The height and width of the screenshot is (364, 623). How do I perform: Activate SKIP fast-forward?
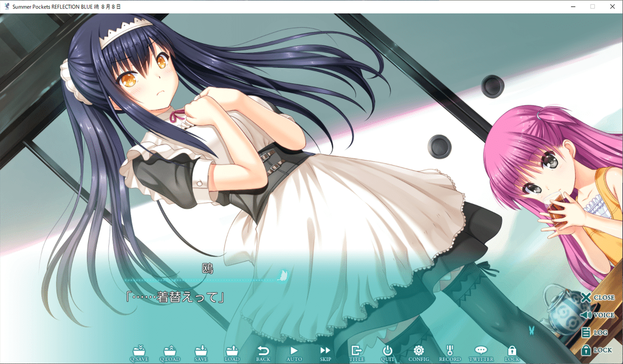(x=326, y=353)
